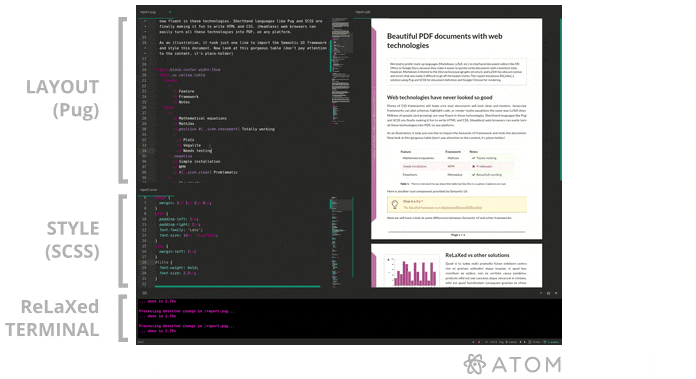Switch to the report.pug editor tab

click(x=148, y=12)
